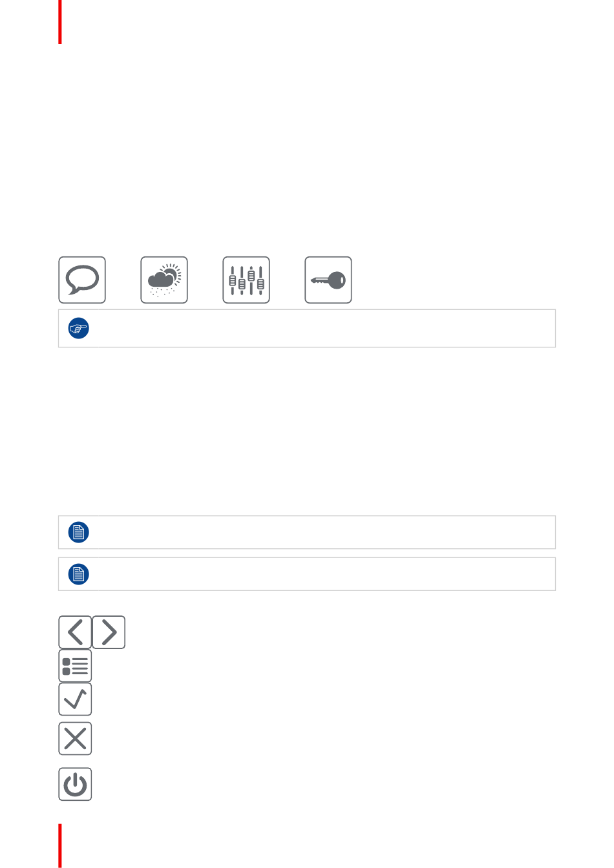Click the key access icon
The height and width of the screenshot is (868, 614).
pos(328,280)
